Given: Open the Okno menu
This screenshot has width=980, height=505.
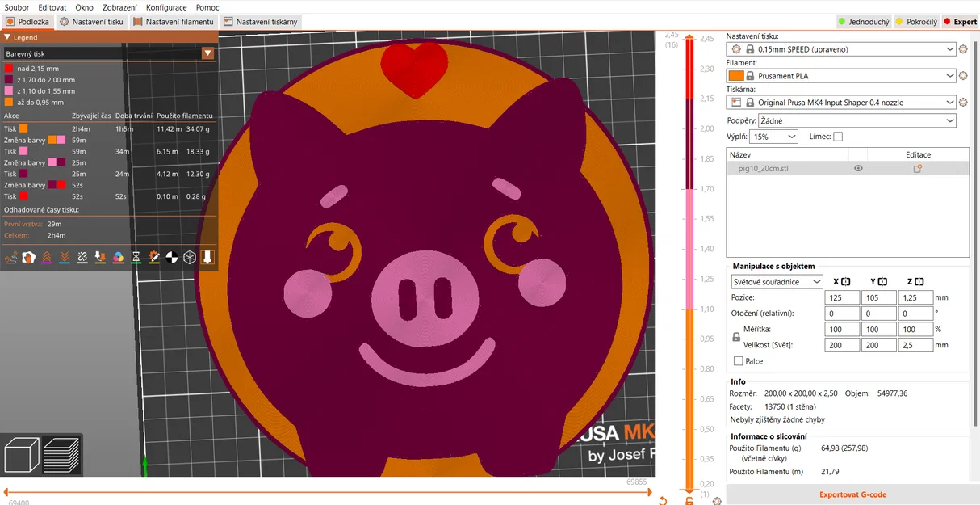Looking at the screenshot, I should [x=84, y=7].
